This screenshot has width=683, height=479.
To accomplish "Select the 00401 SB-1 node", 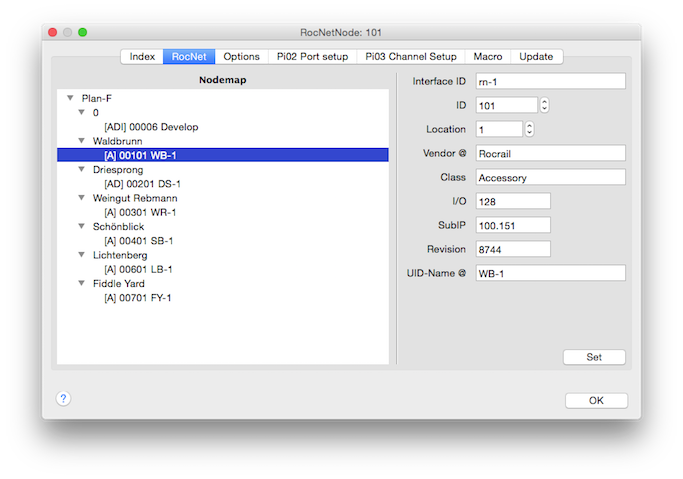I will point(138,241).
